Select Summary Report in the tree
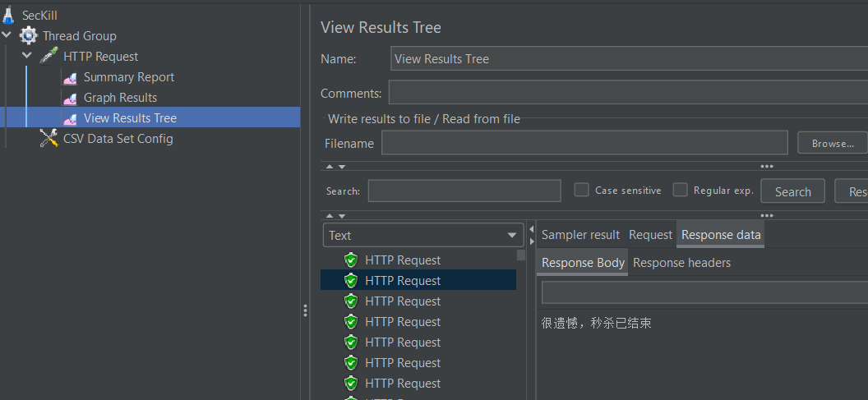The width and height of the screenshot is (868, 400). [x=129, y=77]
